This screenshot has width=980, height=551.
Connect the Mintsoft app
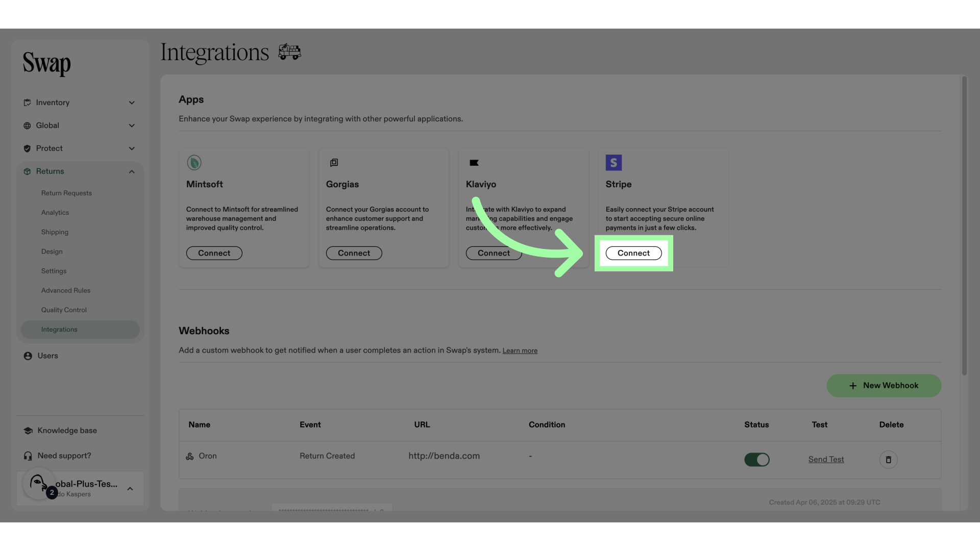click(x=214, y=253)
